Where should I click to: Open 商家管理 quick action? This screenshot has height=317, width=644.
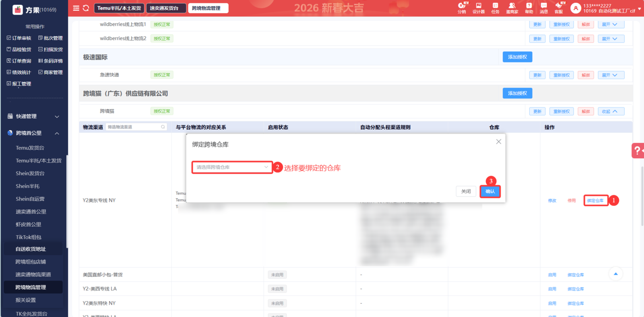(x=50, y=72)
